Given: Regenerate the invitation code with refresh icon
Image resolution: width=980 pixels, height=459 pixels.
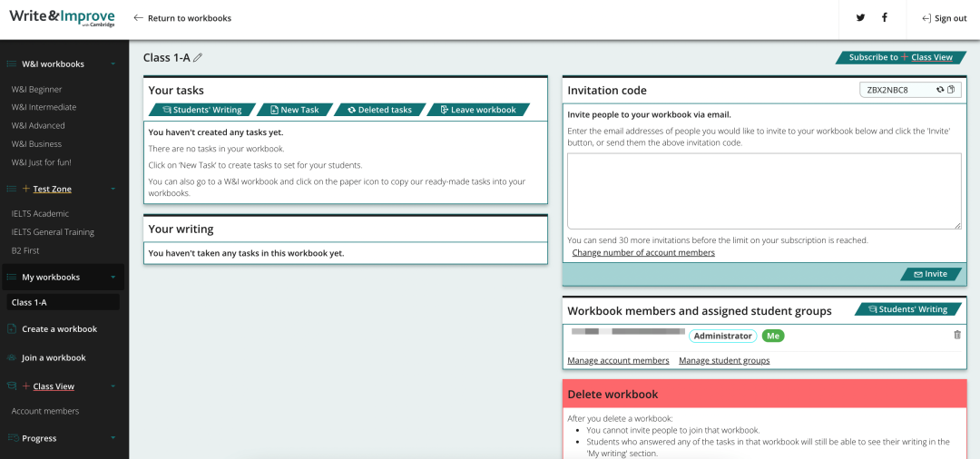Looking at the screenshot, I should click(940, 90).
